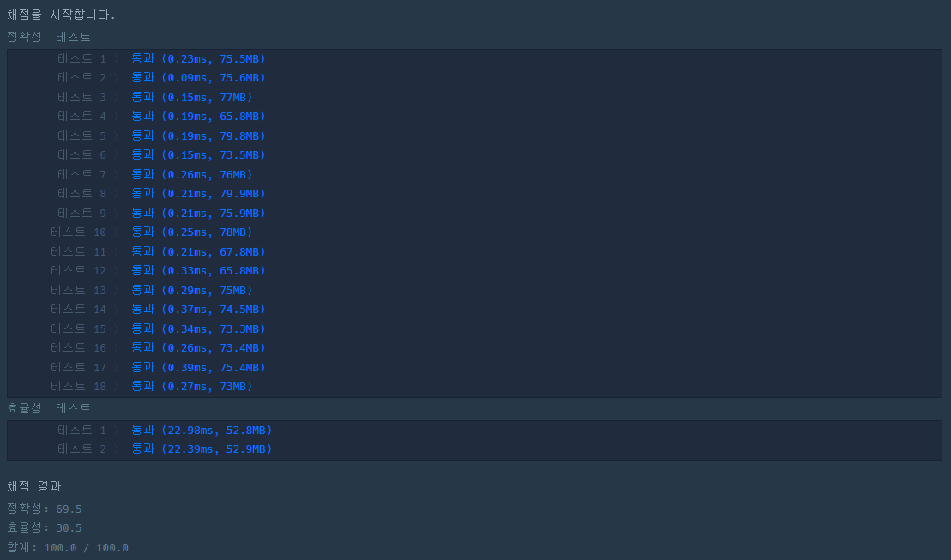Click the '효율성 테스트' section label
951x560 pixels.
pyautogui.click(x=49, y=407)
